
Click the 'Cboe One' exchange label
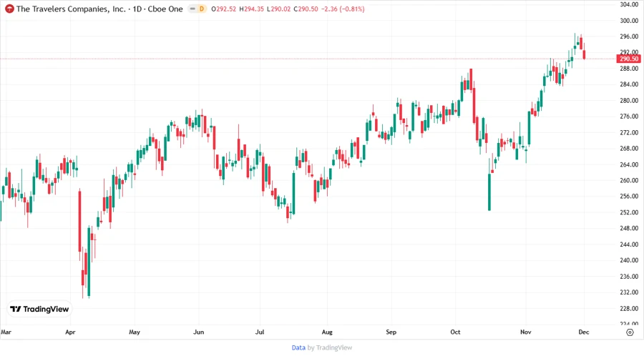click(165, 9)
